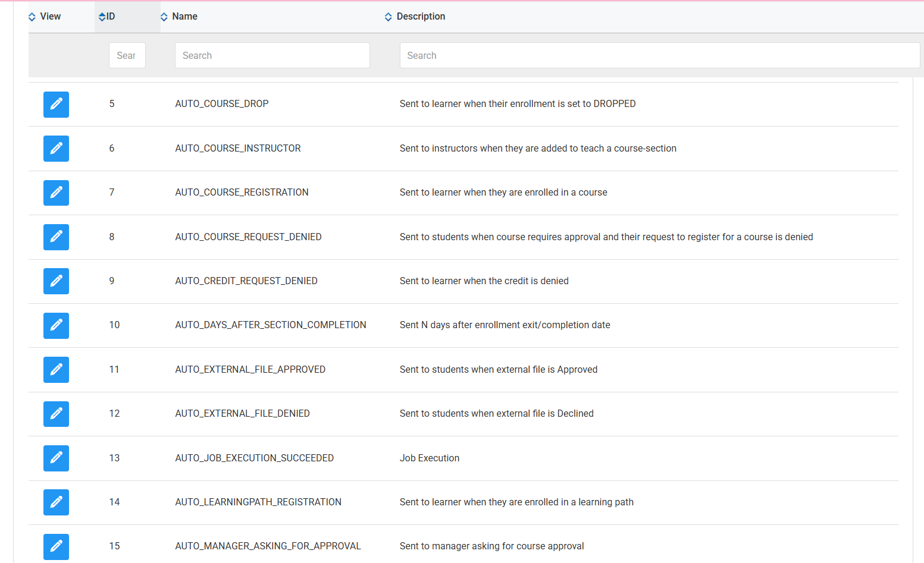The image size is (924, 563).
Task: Click description about enrolled in learning path
Action: click(516, 502)
